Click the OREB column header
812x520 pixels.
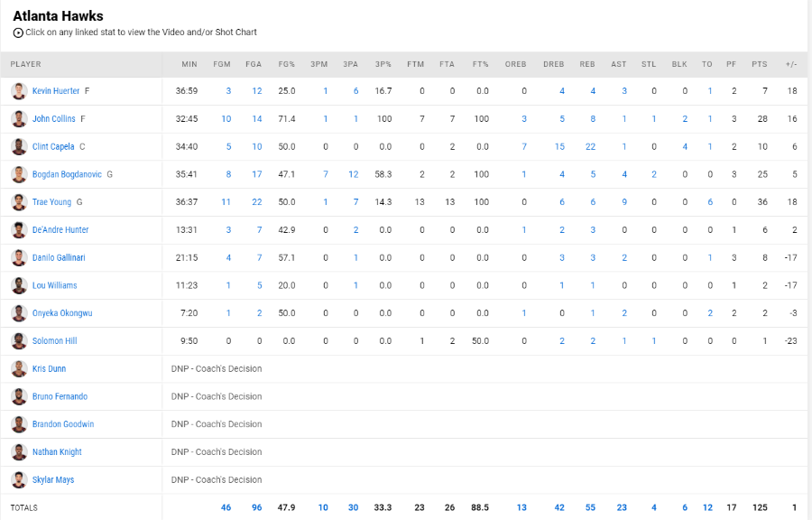click(x=516, y=64)
